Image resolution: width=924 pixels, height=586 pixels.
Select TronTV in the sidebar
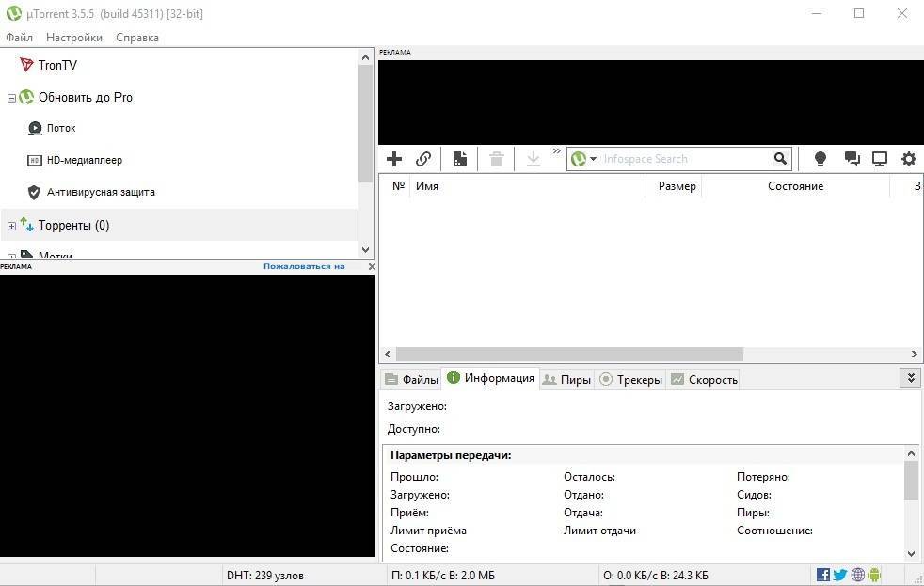(x=57, y=65)
